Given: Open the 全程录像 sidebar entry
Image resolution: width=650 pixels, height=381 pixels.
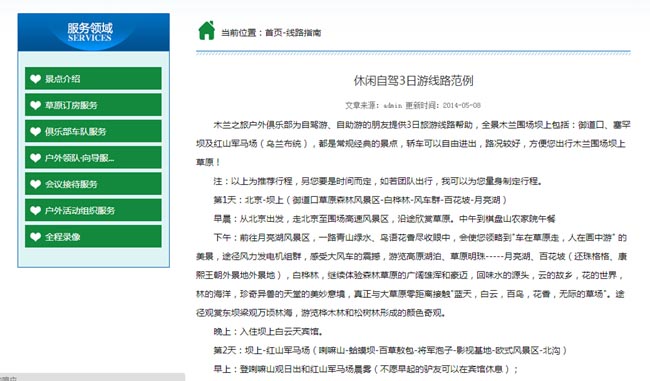Looking at the screenshot, I should click(x=93, y=236).
